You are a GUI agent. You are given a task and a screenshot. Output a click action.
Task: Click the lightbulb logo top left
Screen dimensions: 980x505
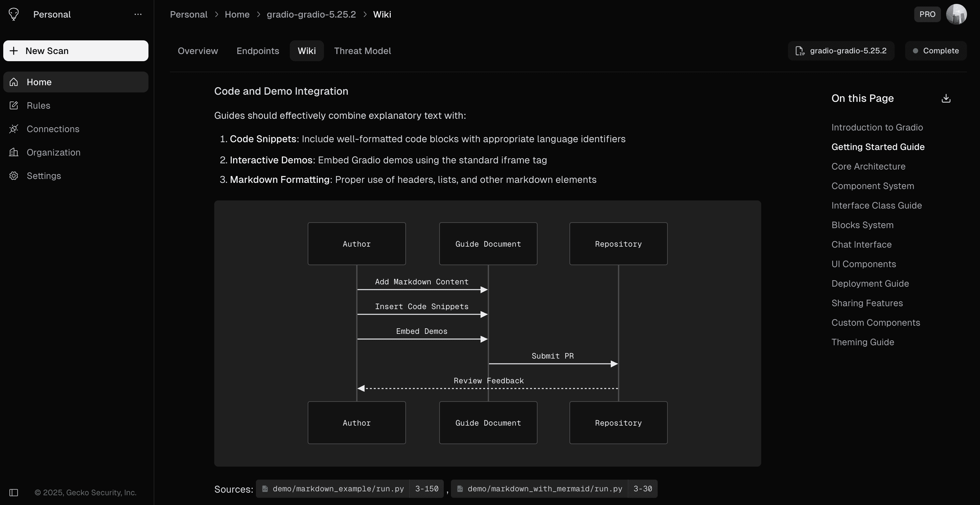click(x=14, y=14)
